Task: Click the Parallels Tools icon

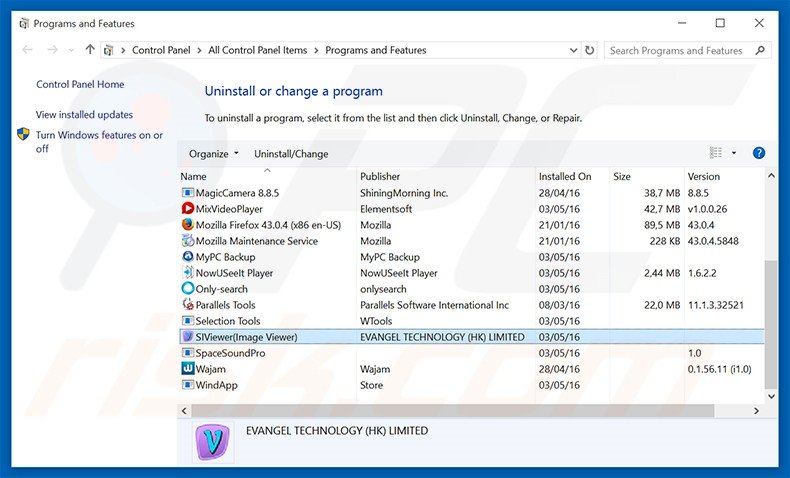Action: tap(187, 305)
